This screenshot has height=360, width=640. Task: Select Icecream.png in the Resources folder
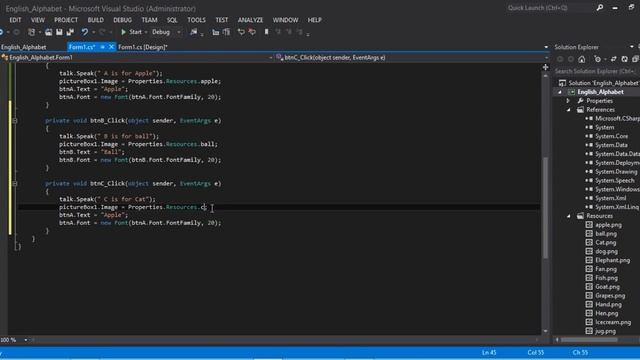(613, 322)
